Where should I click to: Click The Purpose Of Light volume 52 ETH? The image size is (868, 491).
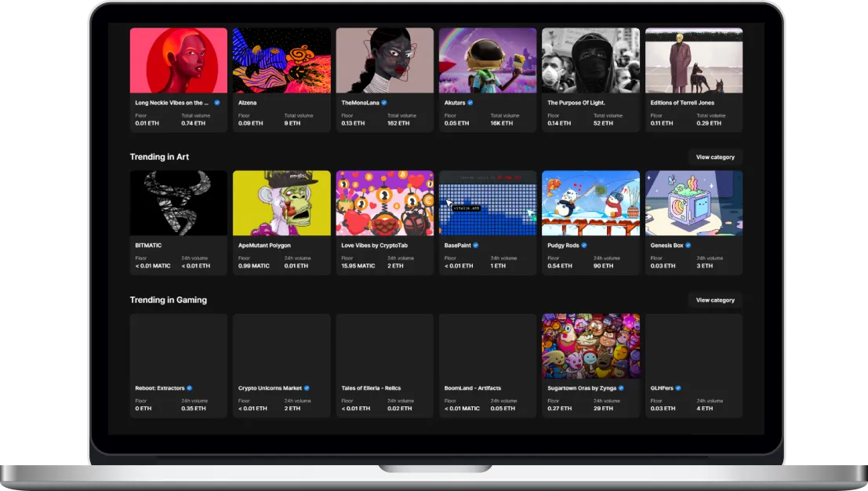tap(604, 123)
